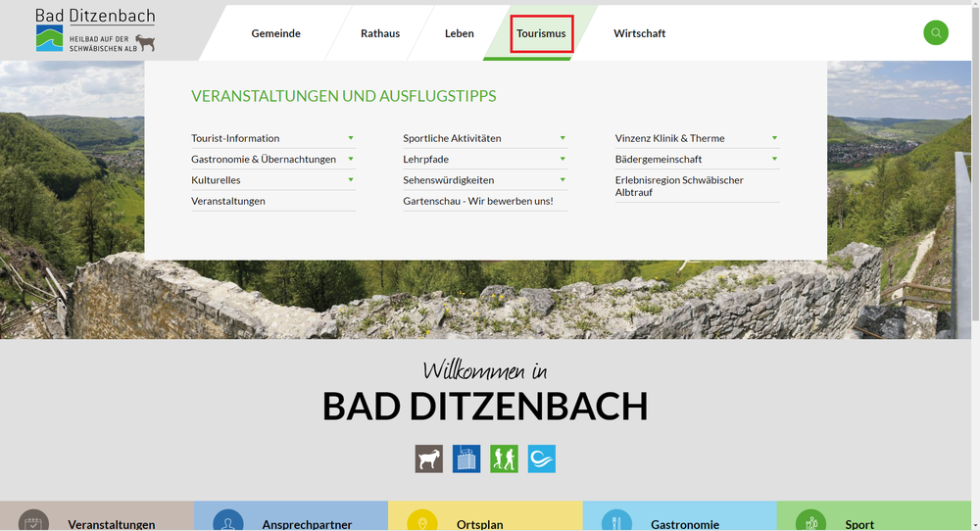Image resolution: width=980 pixels, height=531 pixels.
Task: Open the Rathaus menu
Action: tap(380, 33)
